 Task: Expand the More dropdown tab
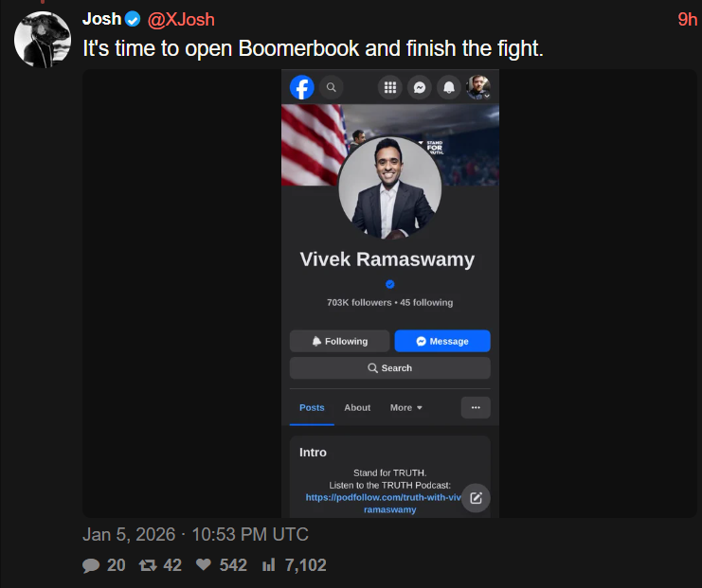pos(406,408)
